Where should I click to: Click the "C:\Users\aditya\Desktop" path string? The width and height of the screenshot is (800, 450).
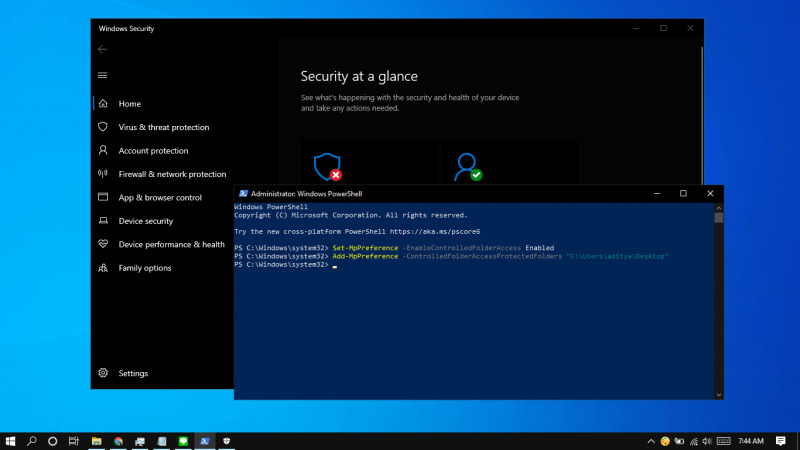coord(617,256)
